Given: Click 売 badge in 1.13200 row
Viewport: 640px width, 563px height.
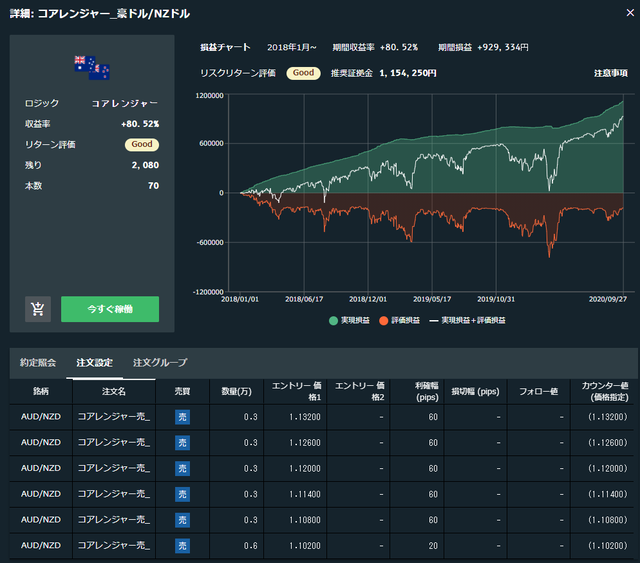Looking at the screenshot, I should (x=182, y=417).
